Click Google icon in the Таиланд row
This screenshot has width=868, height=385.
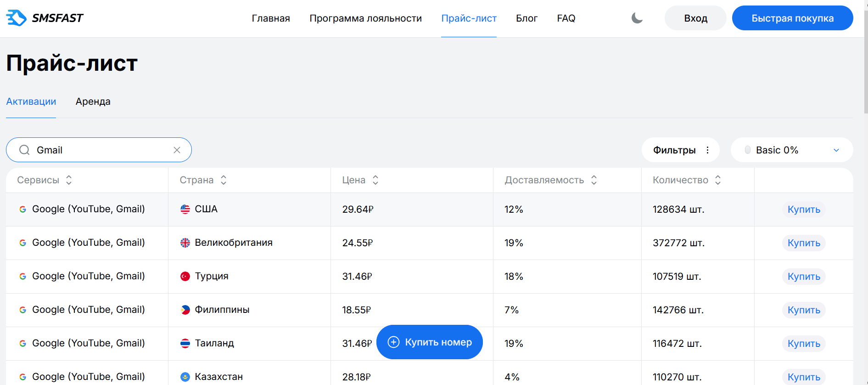tap(22, 344)
